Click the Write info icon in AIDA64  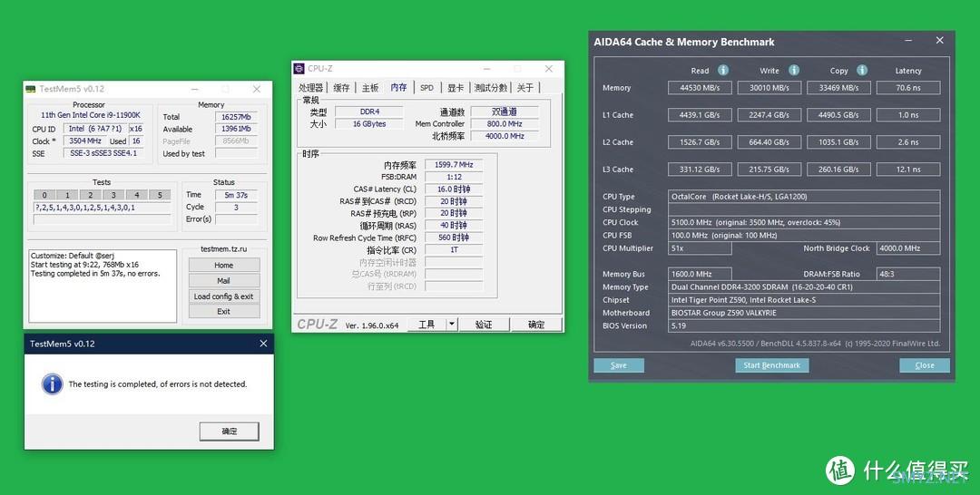coord(794,70)
